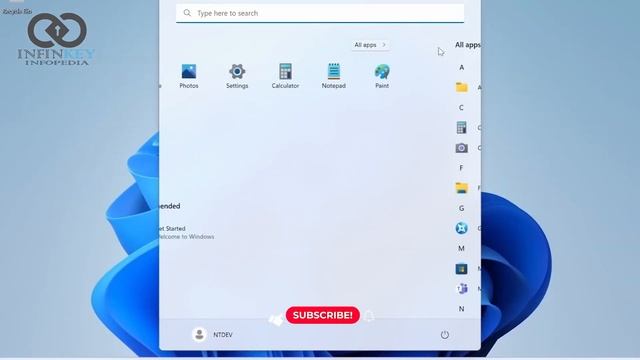Click the Type here to search field

(x=320, y=13)
